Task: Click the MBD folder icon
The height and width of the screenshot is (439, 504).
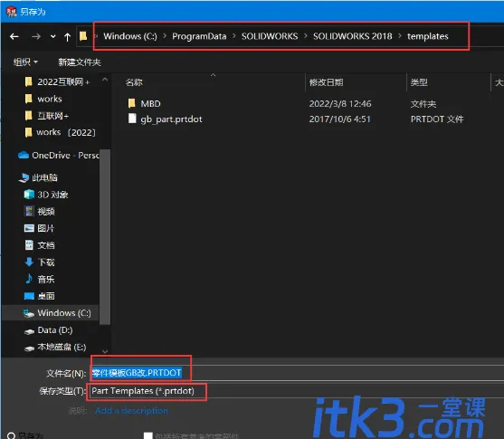Action: tap(132, 103)
